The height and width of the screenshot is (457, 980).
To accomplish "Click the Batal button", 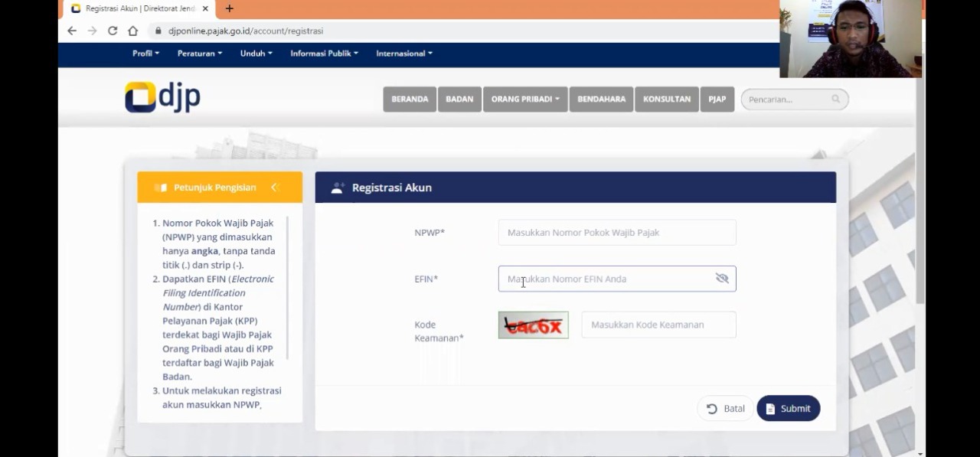I will click(x=725, y=409).
